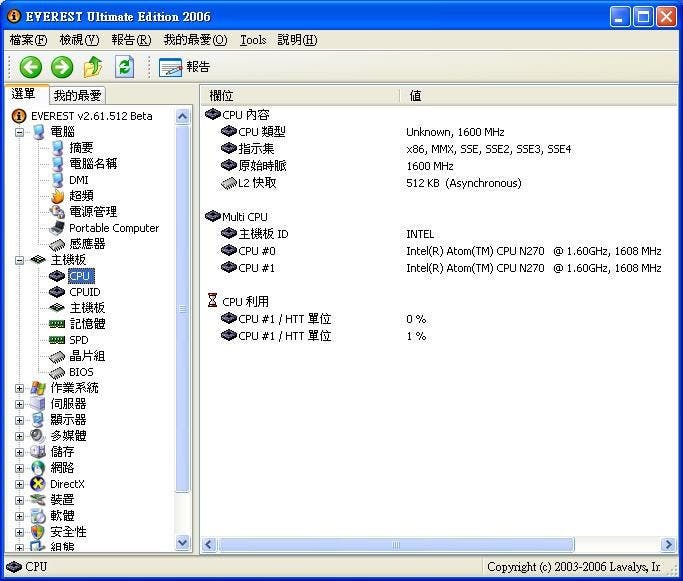Screen dimensions: 683x581
Task: Collapse the 主機板 tree branch
Action: (20, 260)
